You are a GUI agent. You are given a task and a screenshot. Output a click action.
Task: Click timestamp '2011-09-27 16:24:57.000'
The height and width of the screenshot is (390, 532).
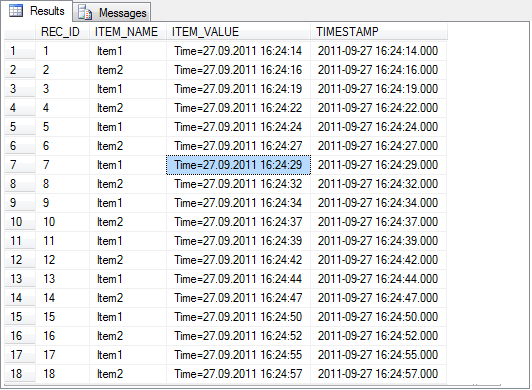[x=379, y=374]
